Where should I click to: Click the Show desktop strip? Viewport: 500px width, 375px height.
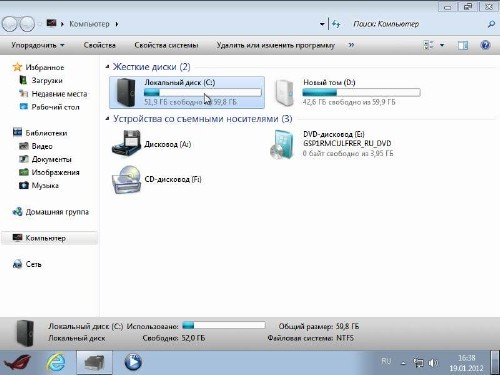tap(496, 362)
